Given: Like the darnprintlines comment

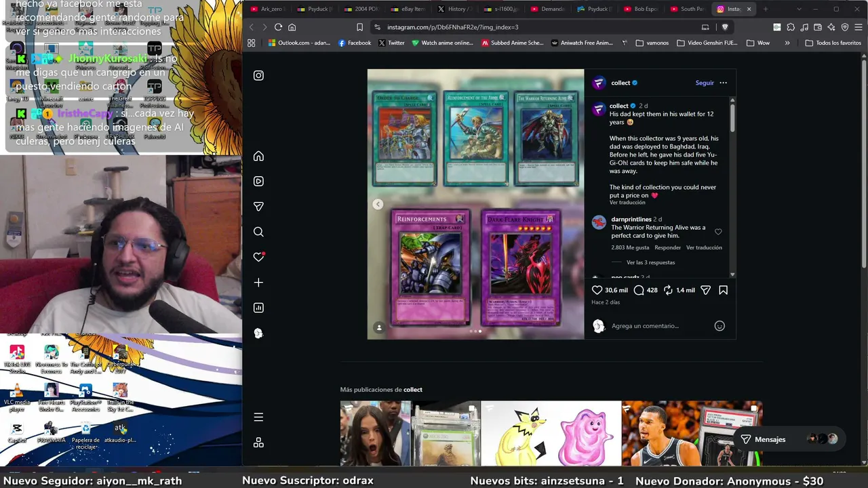Looking at the screenshot, I should tap(718, 232).
